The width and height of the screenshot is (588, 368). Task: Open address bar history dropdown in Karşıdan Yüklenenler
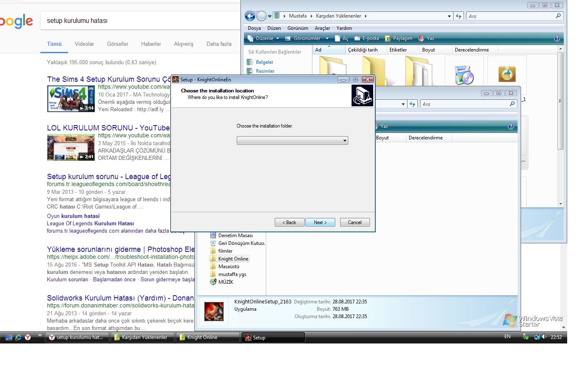pyautogui.click(x=449, y=16)
